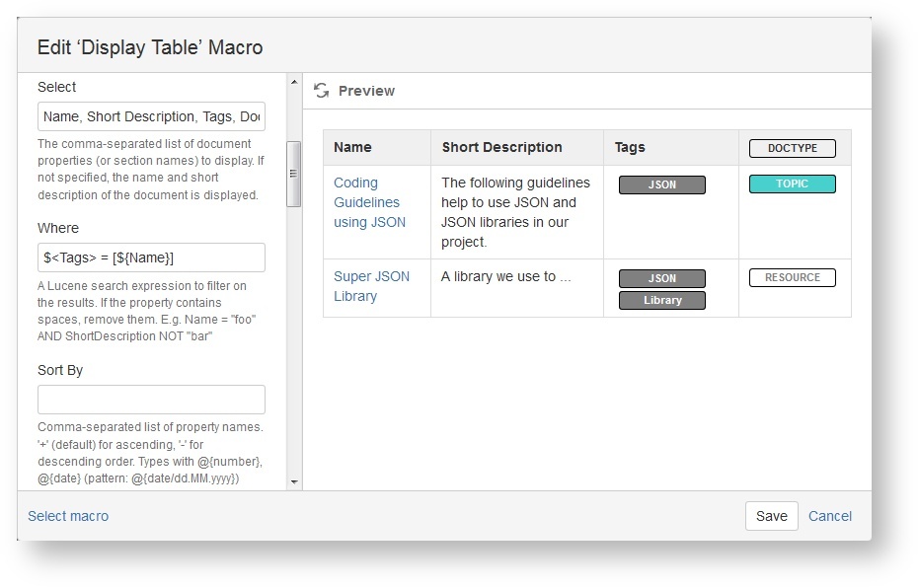Click the Preview refresh icon
Image resolution: width=919 pixels, height=588 pixels.
pos(321,91)
